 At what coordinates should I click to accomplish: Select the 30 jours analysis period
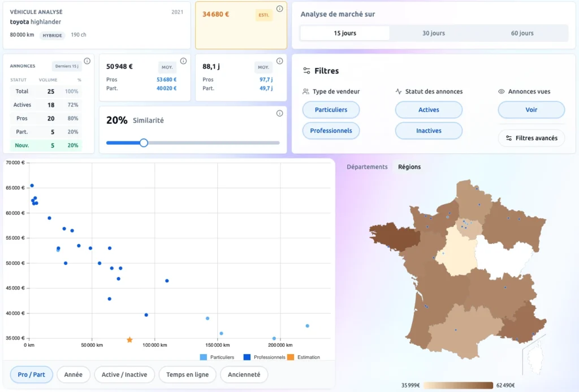[x=434, y=33]
